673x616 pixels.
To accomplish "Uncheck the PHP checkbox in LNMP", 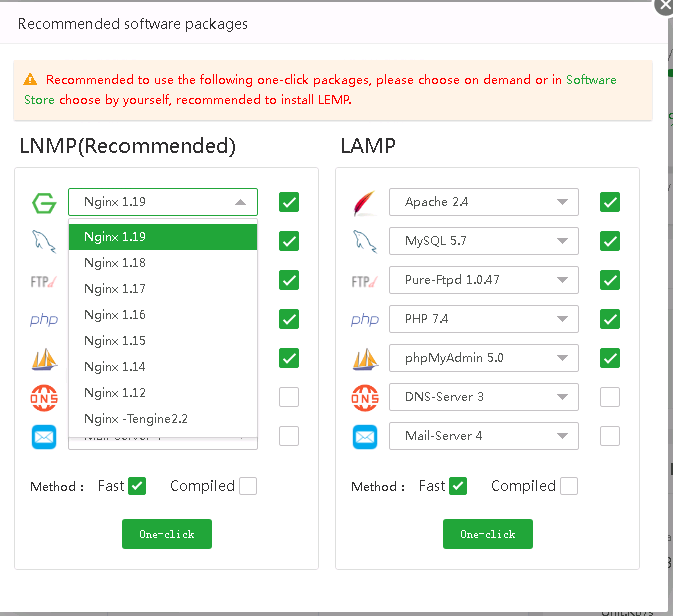I will 289,319.
